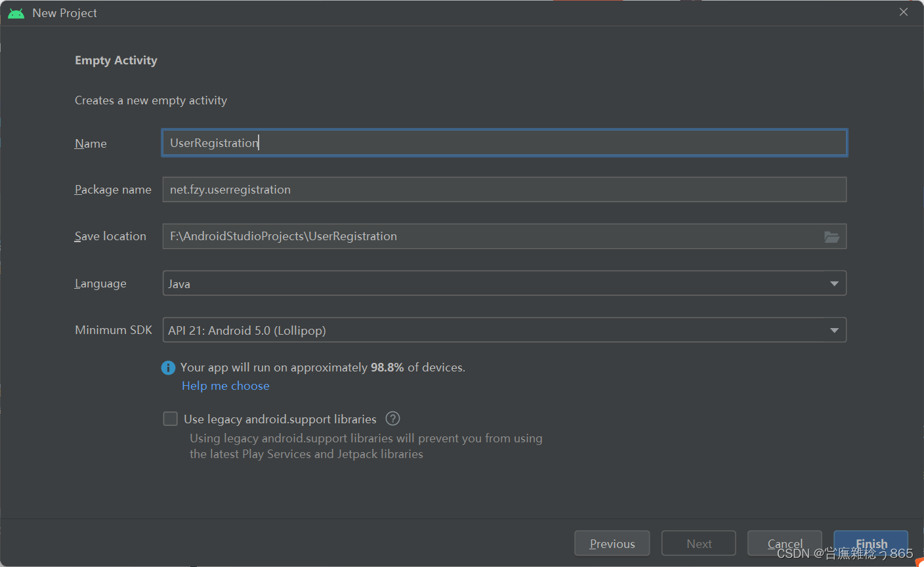This screenshot has height=567, width=924.
Task: Click the info icon beside device coverage
Action: pyautogui.click(x=168, y=368)
